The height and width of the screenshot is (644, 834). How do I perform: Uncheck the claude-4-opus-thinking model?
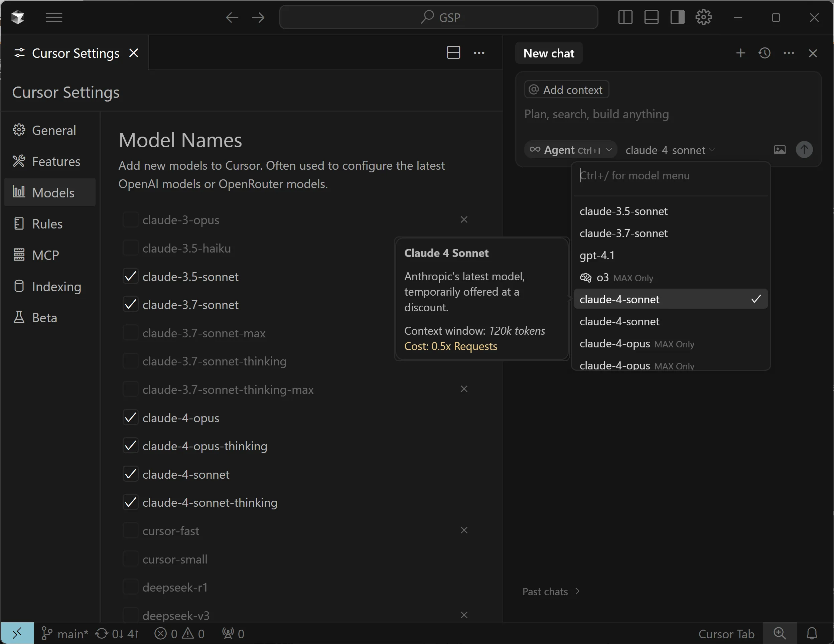click(130, 446)
